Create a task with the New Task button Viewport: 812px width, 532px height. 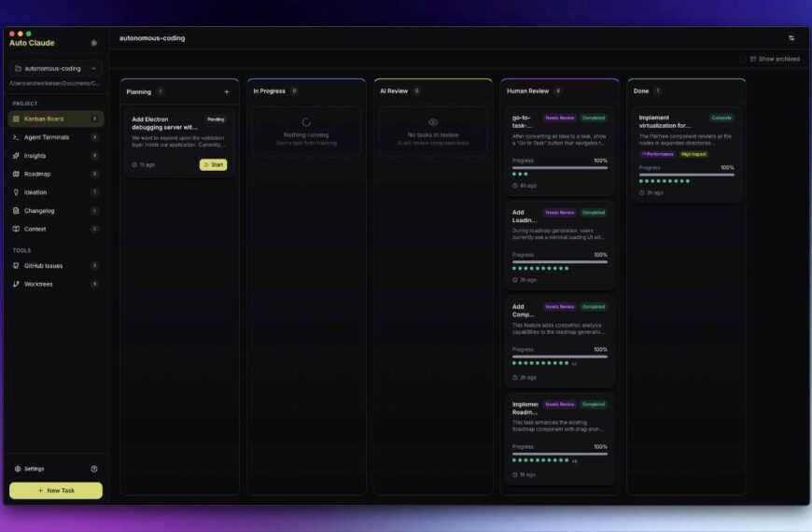(x=56, y=491)
